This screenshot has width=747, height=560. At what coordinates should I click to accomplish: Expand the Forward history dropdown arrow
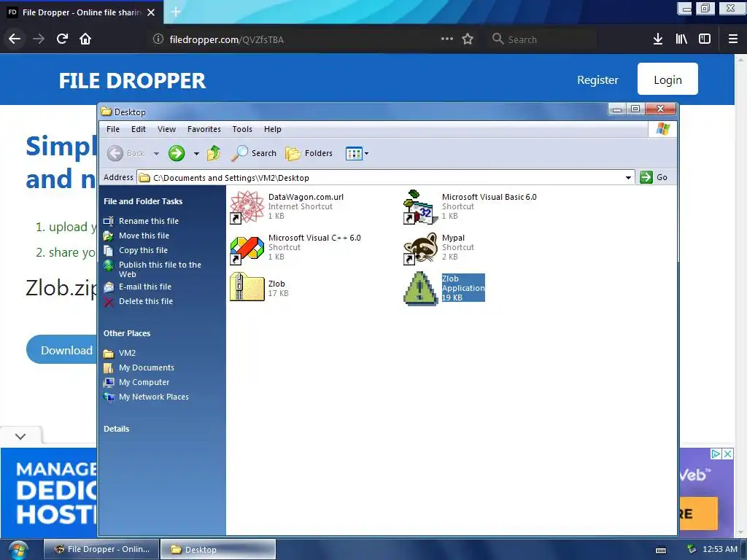pyautogui.click(x=196, y=154)
